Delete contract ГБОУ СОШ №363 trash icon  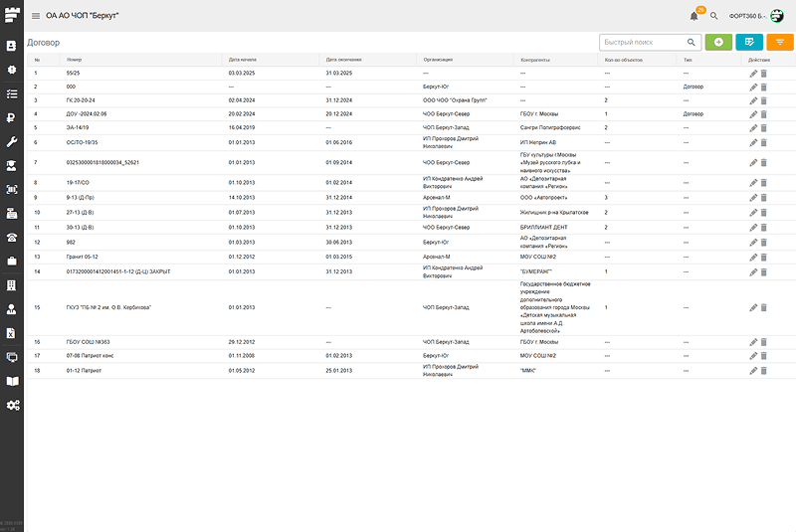click(x=763, y=342)
